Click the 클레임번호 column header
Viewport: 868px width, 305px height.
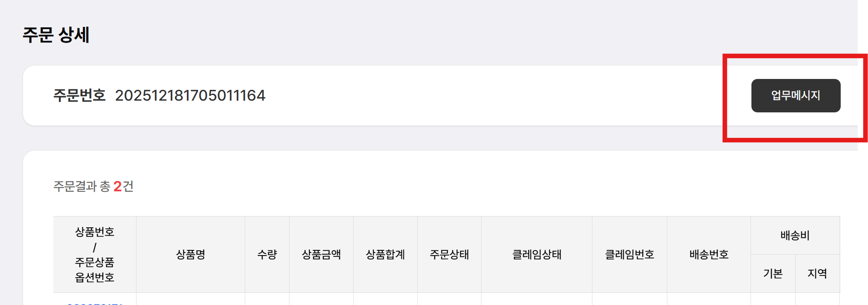coord(629,254)
